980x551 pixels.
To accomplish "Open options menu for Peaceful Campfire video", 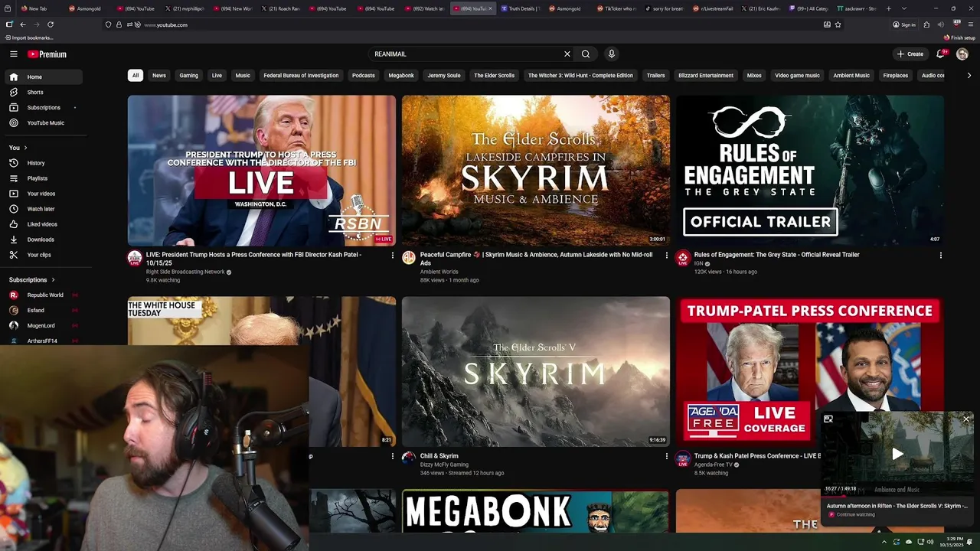I will pos(666,256).
